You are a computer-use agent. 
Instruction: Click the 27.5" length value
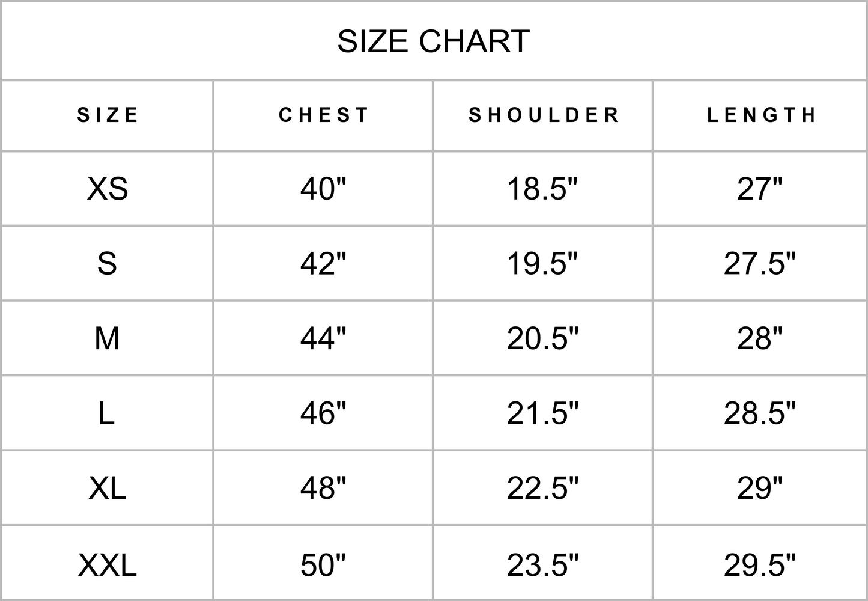coord(760,263)
